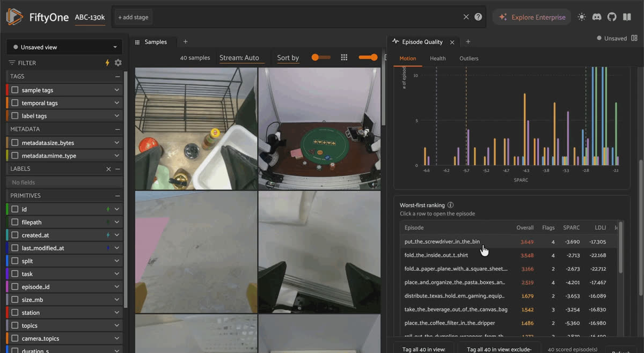Toggle light mode sun icon
The width and height of the screenshot is (644, 353).
pyautogui.click(x=582, y=17)
